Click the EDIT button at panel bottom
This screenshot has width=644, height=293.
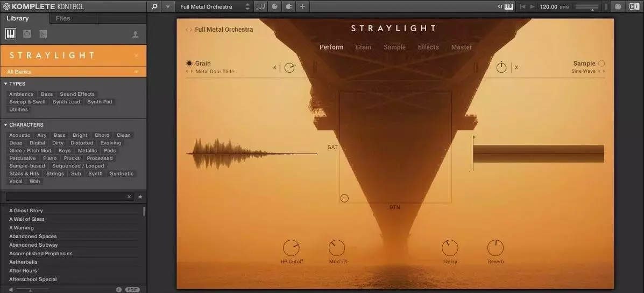click(x=132, y=289)
